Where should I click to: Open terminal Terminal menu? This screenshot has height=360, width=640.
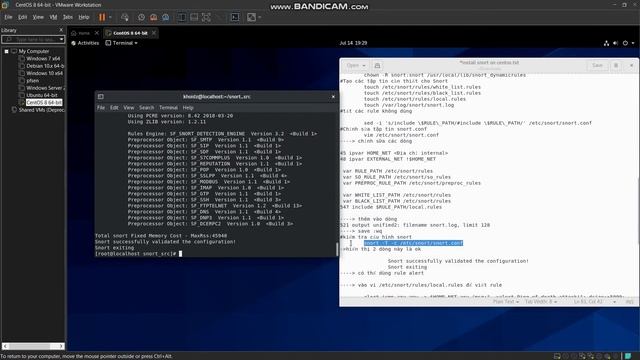[168, 108]
